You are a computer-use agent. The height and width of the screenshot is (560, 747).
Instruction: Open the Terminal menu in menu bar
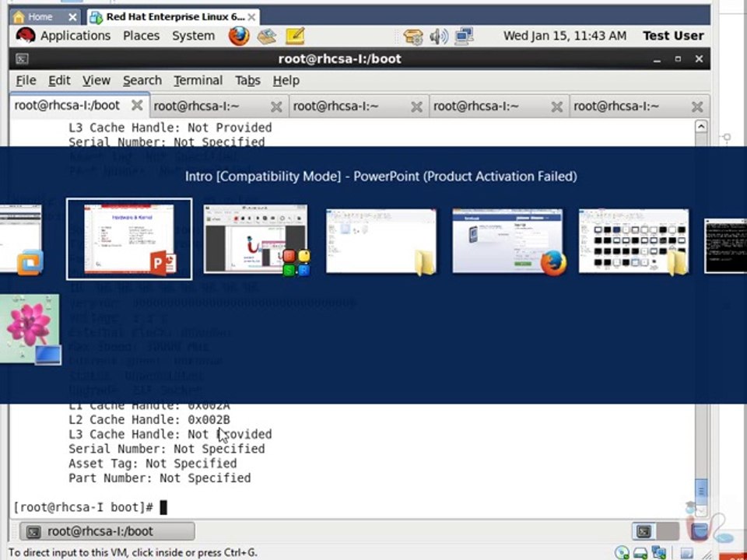[x=198, y=80]
